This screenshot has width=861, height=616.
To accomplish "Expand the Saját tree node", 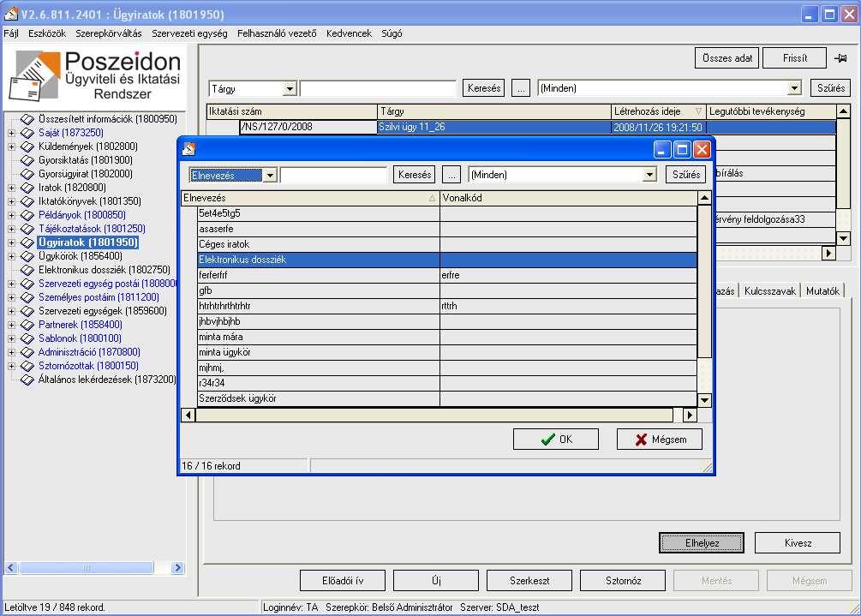I will point(11,133).
